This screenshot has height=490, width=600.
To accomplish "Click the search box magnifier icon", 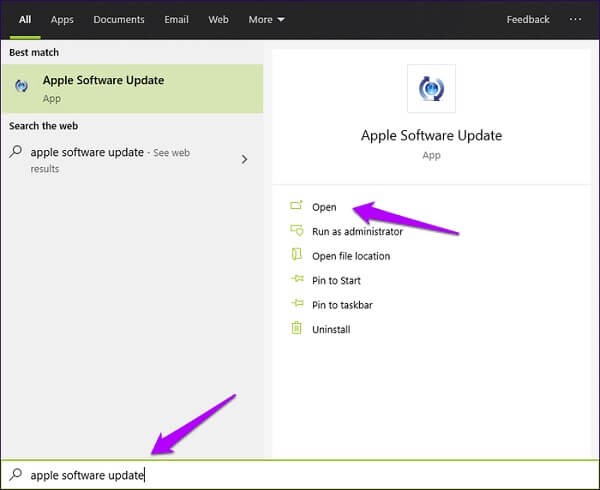I will (16, 474).
